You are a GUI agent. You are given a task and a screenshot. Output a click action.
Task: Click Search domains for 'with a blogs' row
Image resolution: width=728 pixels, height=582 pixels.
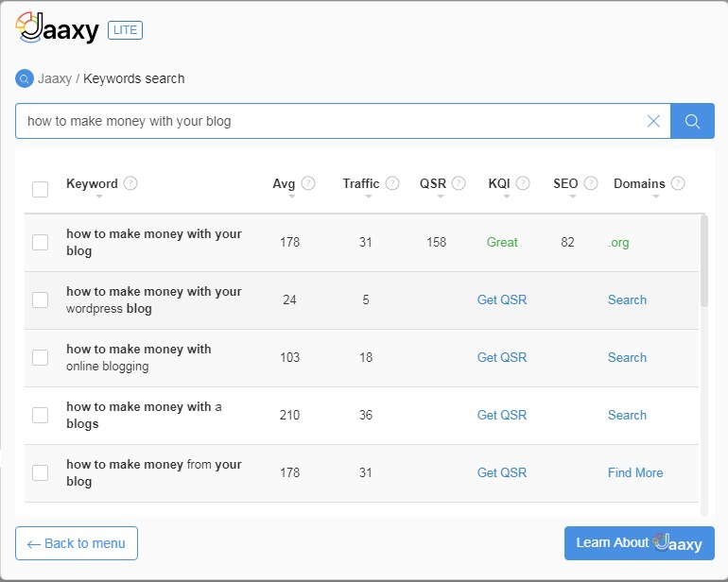pos(627,415)
